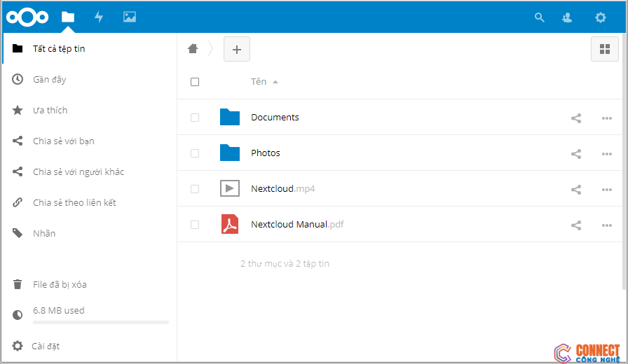Open the Activity lightning icon
This screenshot has height=364, width=628.
pyautogui.click(x=99, y=17)
